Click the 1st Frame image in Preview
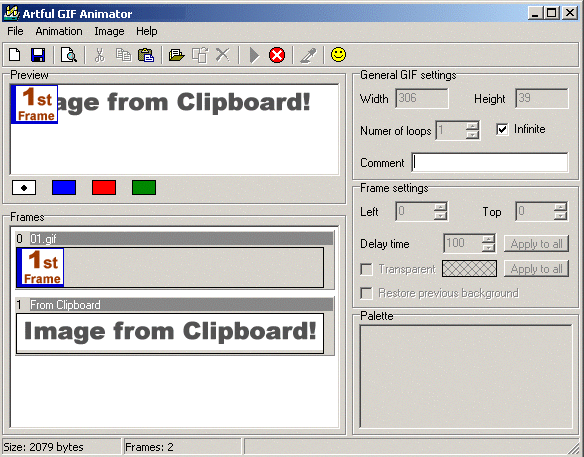The width and height of the screenshot is (584, 457). (x=34, y=104)
